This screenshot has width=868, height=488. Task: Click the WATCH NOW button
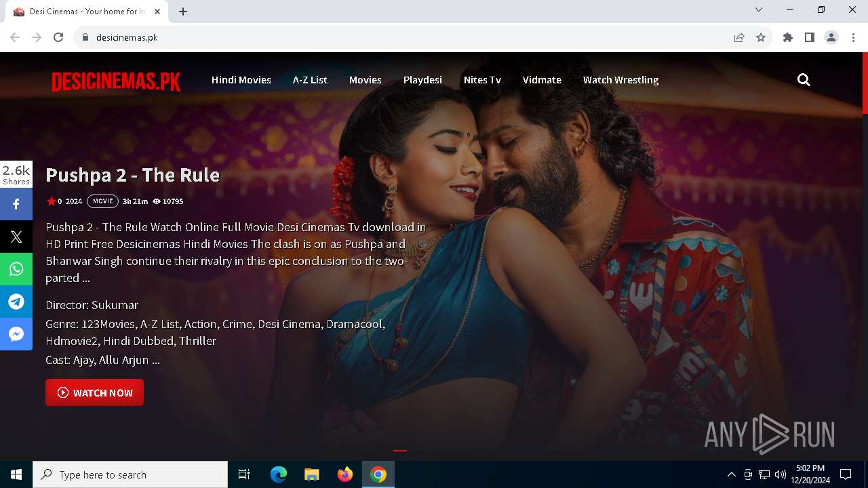94,392
